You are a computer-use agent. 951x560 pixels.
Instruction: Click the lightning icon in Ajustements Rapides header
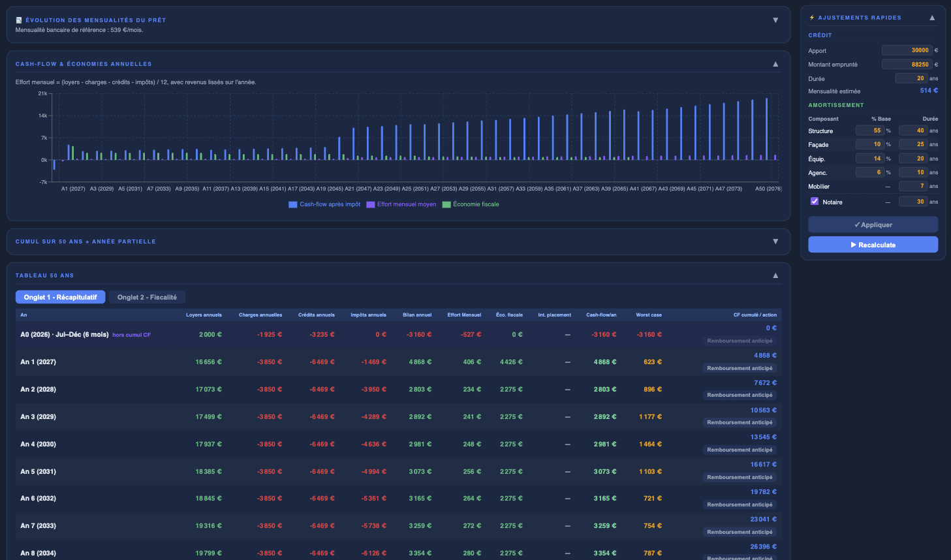(x=812, y=18)
